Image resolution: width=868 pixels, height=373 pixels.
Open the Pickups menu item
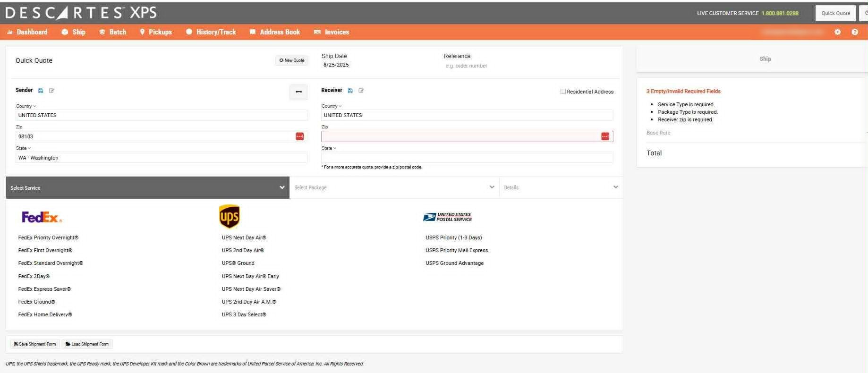click(x=156, y=32)
